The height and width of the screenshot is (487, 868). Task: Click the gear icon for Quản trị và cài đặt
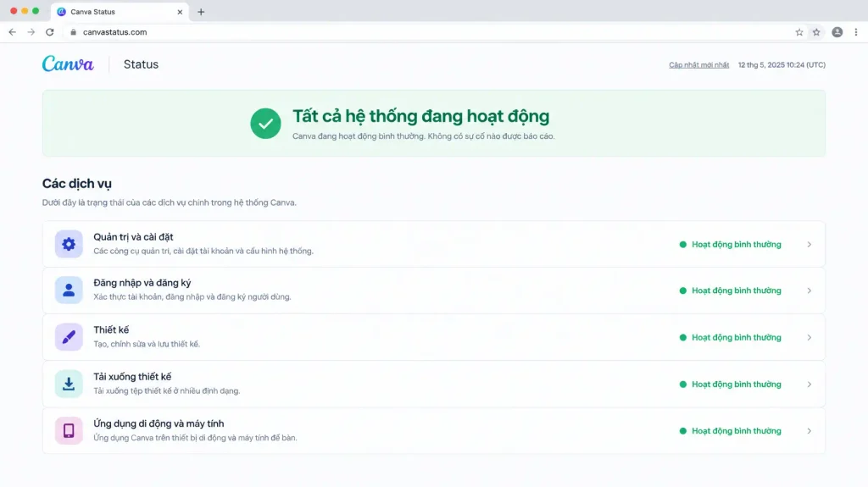[x=69, y=244]
